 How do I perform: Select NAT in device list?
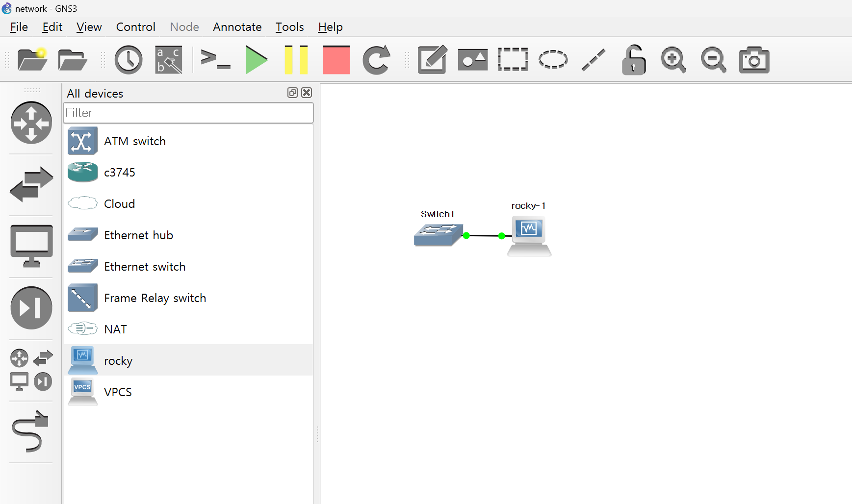[x=188, y=329]
